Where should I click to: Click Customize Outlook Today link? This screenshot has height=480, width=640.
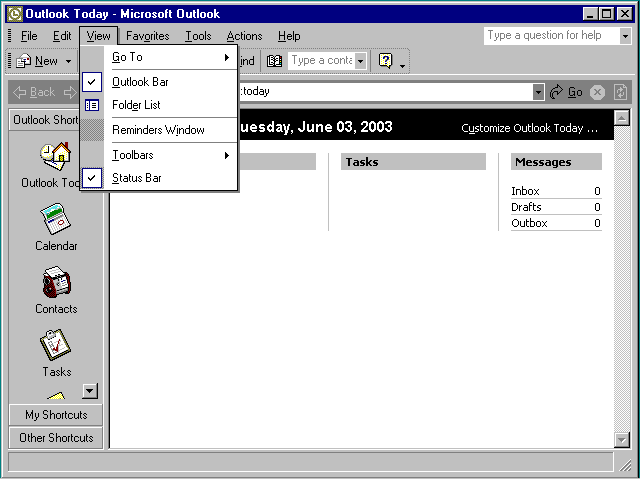tap(529, 129)
